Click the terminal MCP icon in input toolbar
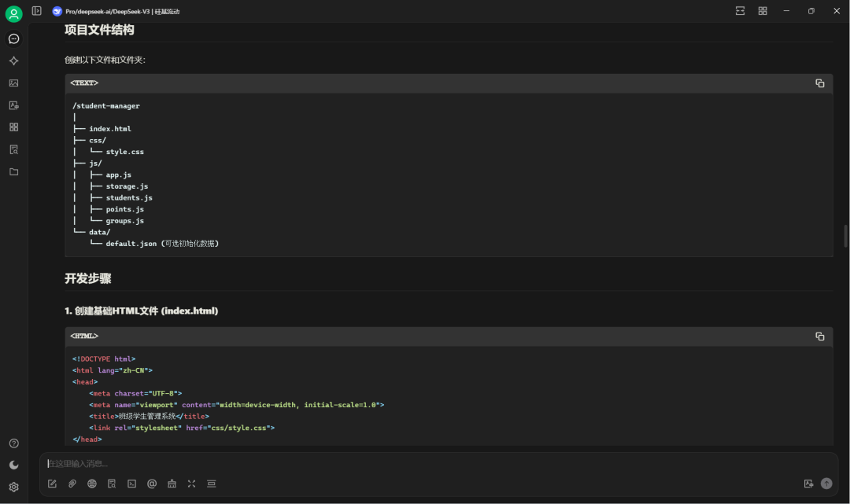 pyautogui.click(x=131, y=484)
